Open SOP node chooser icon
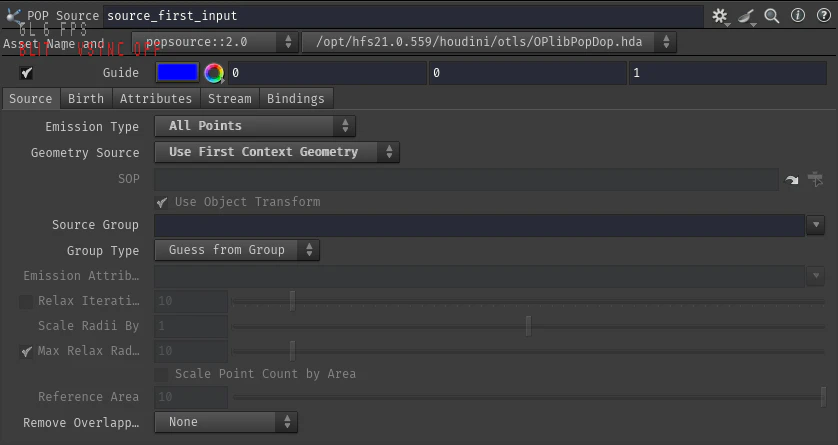This screenshot has height=445, width=838. (816, 179)
